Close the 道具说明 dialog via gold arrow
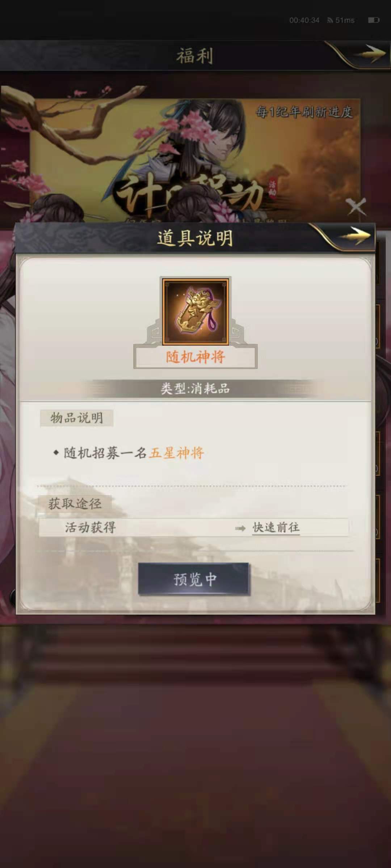 (x=355, y=236)
